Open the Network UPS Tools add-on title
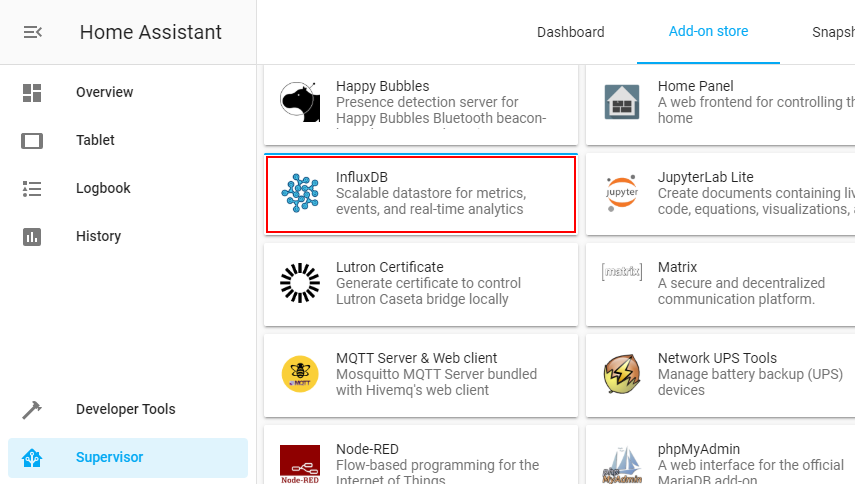Viewport: 855px width, 484px height. (x=717, y=358)
